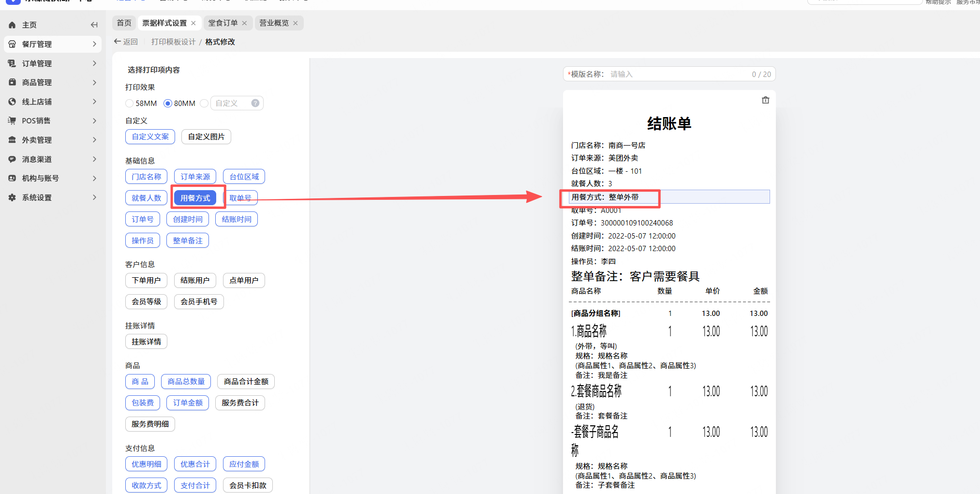This screenshot has width=980, height=494.
Task: Click the 机构与账号 account icon
Action: (12, 178)
